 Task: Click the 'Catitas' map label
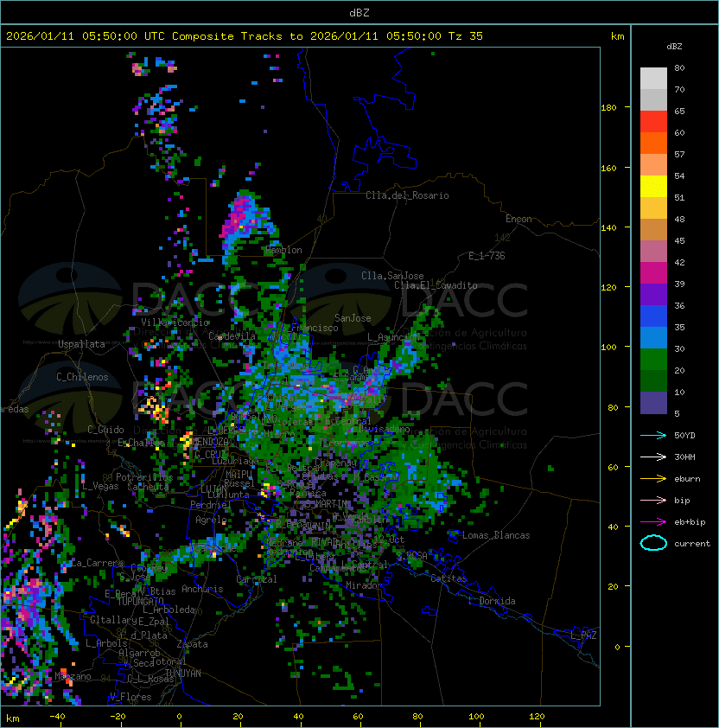tap(449, 578)
